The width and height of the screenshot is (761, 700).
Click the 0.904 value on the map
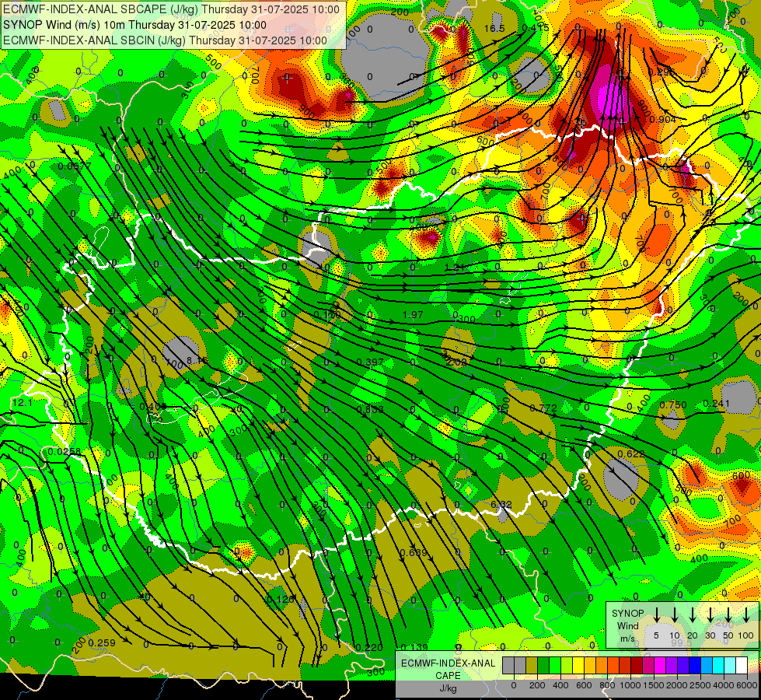tap(662, 120)
